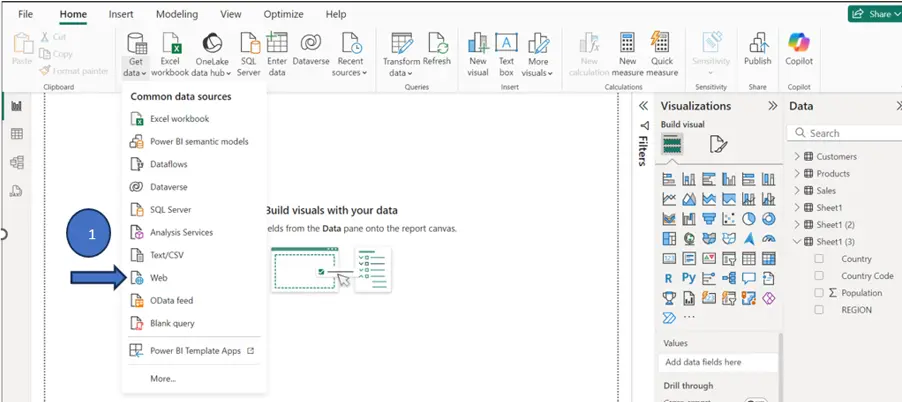Choose Blank query from the menu
Viewport: 902px width, 402px height.
(x=192, y=323)
